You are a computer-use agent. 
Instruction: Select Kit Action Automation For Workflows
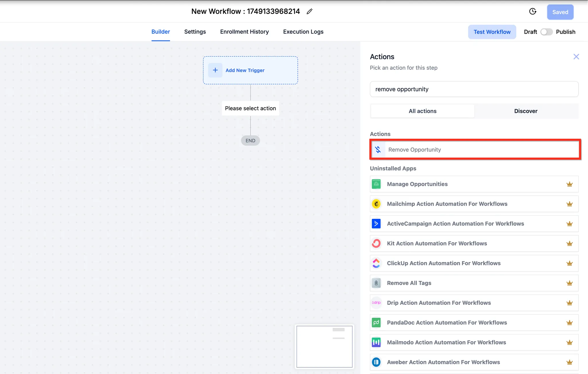(x=437, y=243)
